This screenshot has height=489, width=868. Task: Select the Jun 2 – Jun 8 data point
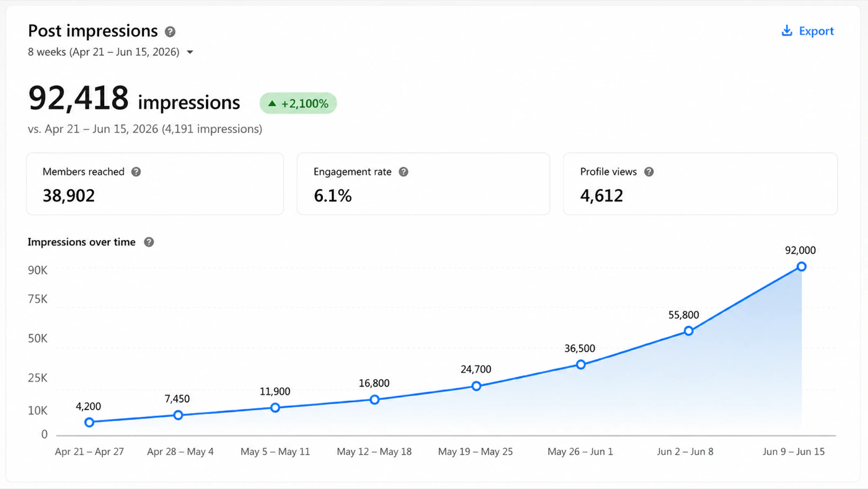click(x=688, y=331)
